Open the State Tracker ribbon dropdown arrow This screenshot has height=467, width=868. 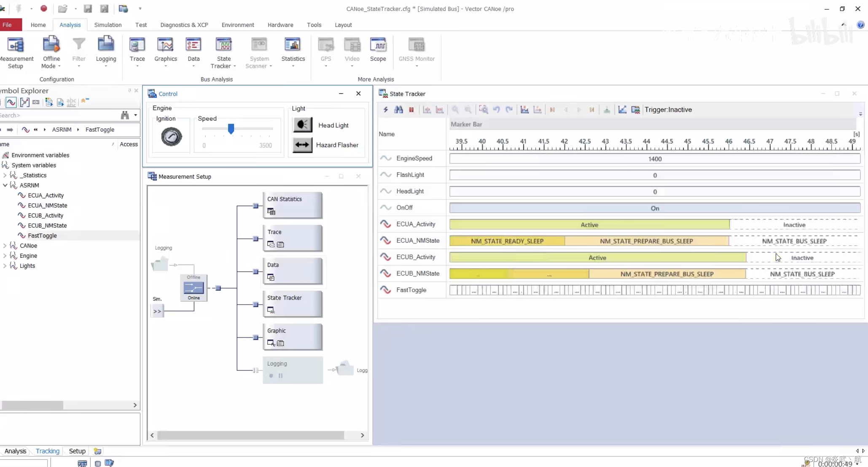[234, 66]
